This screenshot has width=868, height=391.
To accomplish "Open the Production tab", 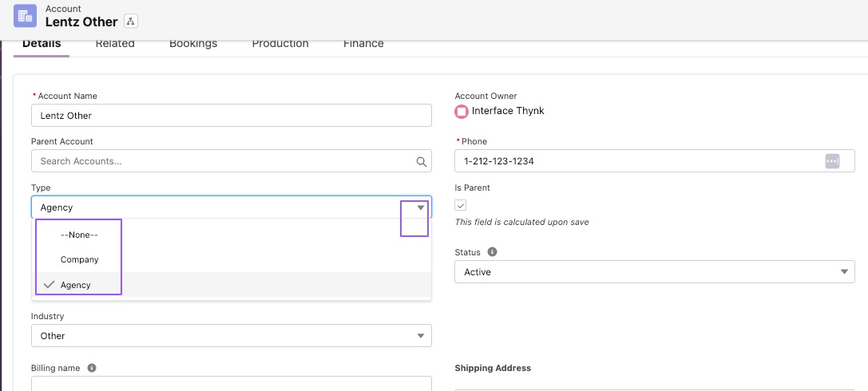I will [280, 44].
